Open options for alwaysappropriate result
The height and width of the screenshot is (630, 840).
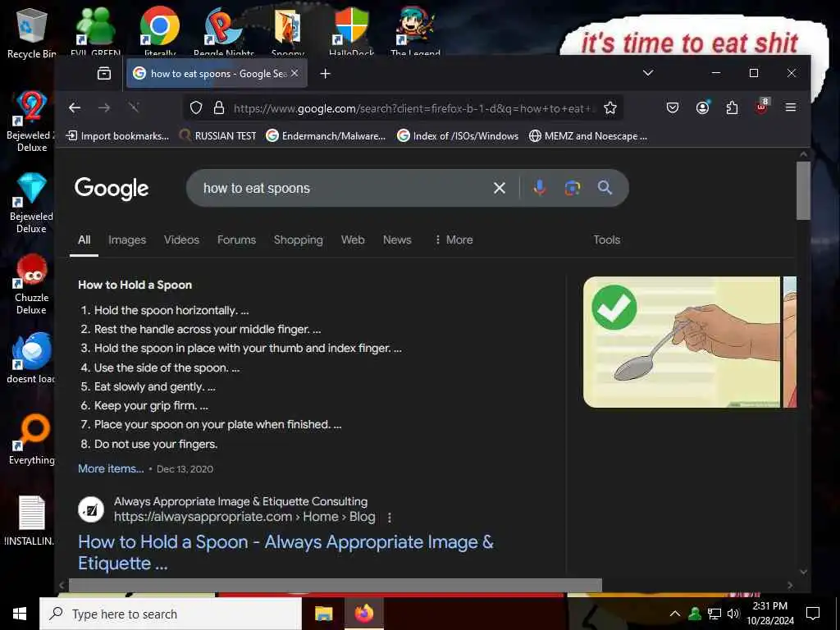(x=390, y=518)
